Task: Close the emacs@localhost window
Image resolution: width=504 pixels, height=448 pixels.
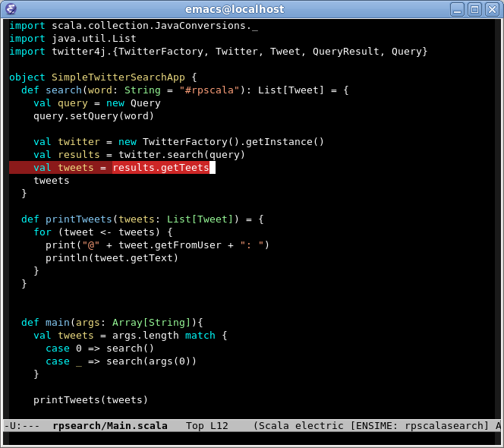Action: point(492,9)
